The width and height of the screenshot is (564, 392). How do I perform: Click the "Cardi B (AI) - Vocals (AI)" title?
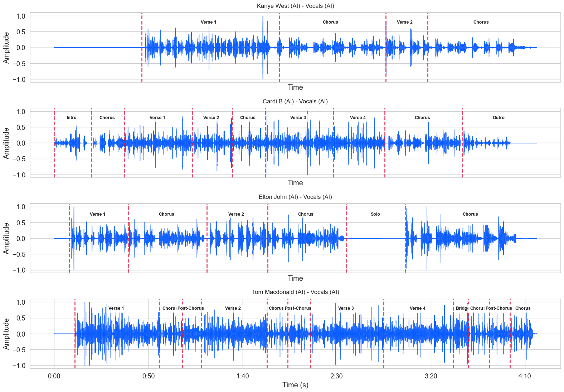coord(295,102)
